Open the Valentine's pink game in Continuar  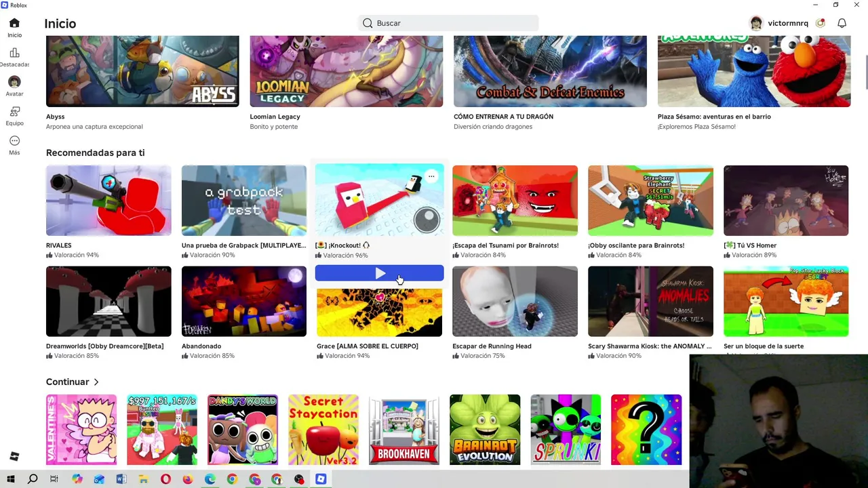pos(81,430)
